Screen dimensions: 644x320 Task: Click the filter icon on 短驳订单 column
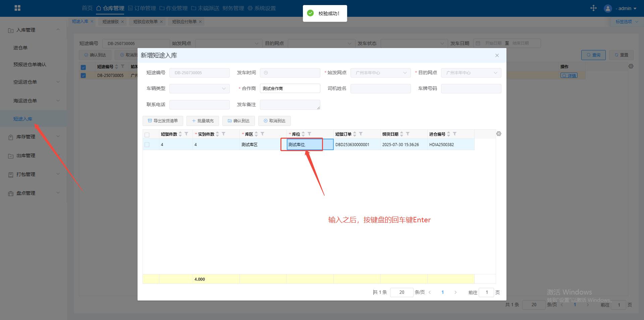pyautogui.click(x=361, y=134)
